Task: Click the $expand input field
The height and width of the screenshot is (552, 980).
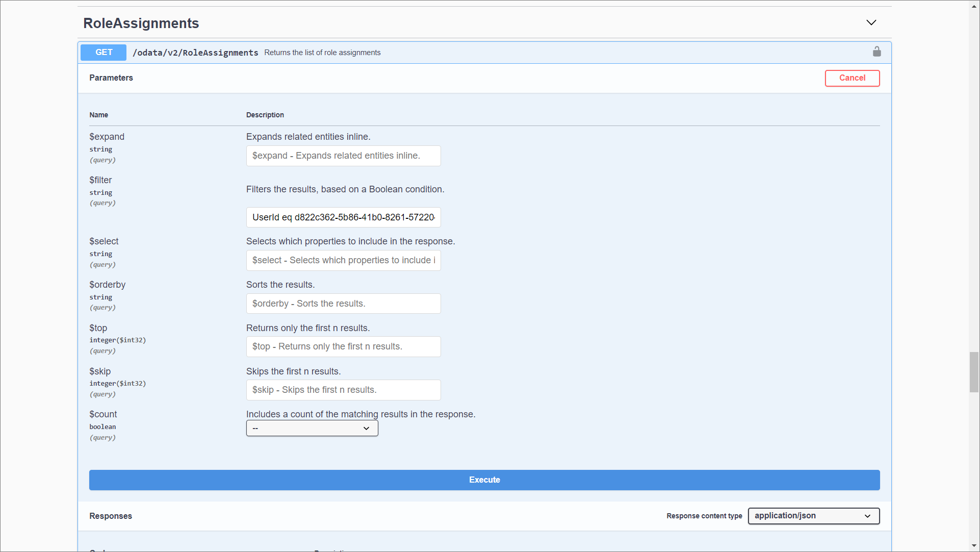Action: tap(343, 156)
